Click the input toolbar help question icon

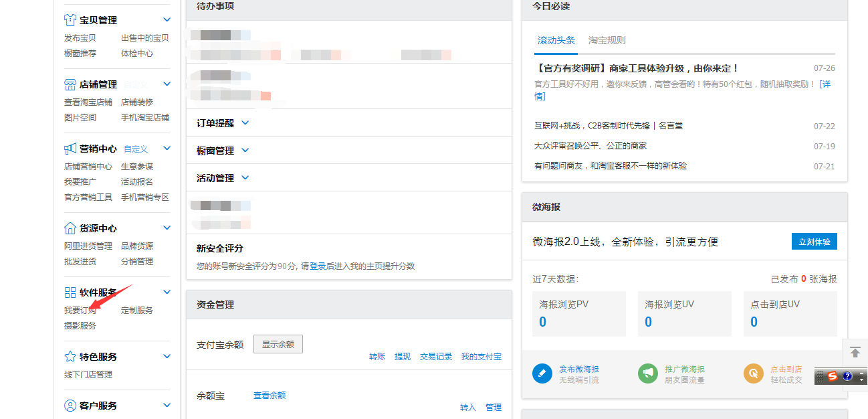pos(847,376)
